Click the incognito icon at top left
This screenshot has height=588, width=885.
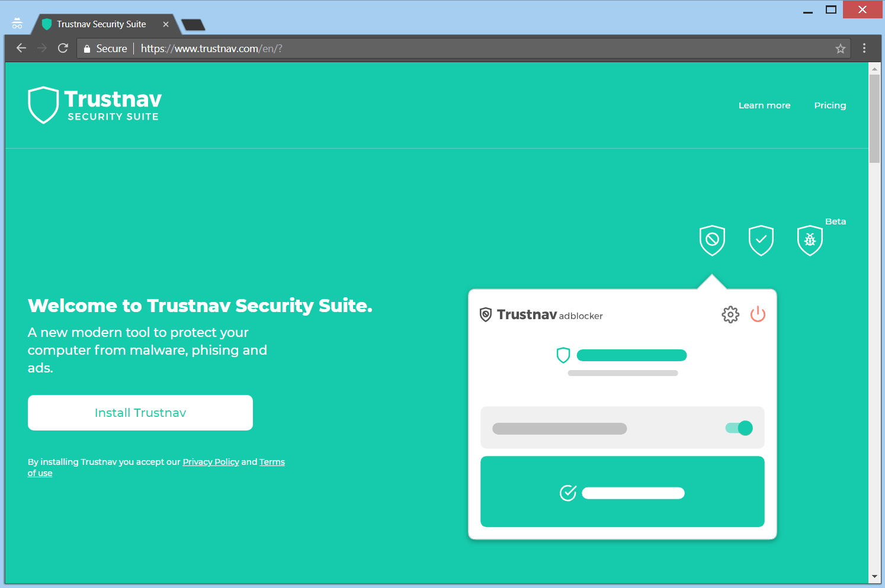click(17, 24)
